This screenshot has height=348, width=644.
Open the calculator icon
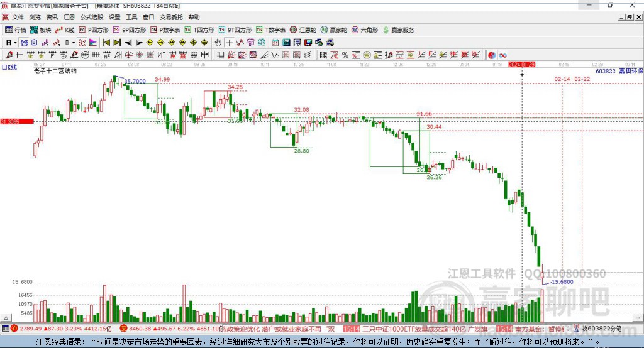tap(286, 43)
